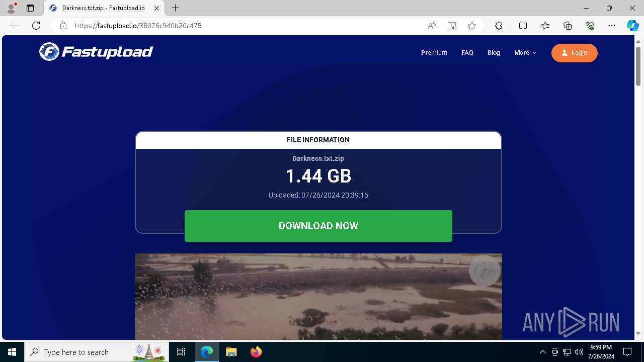Show hidden system tray icons
Viewport: 644px width, 362px height.
coord(542,352)
